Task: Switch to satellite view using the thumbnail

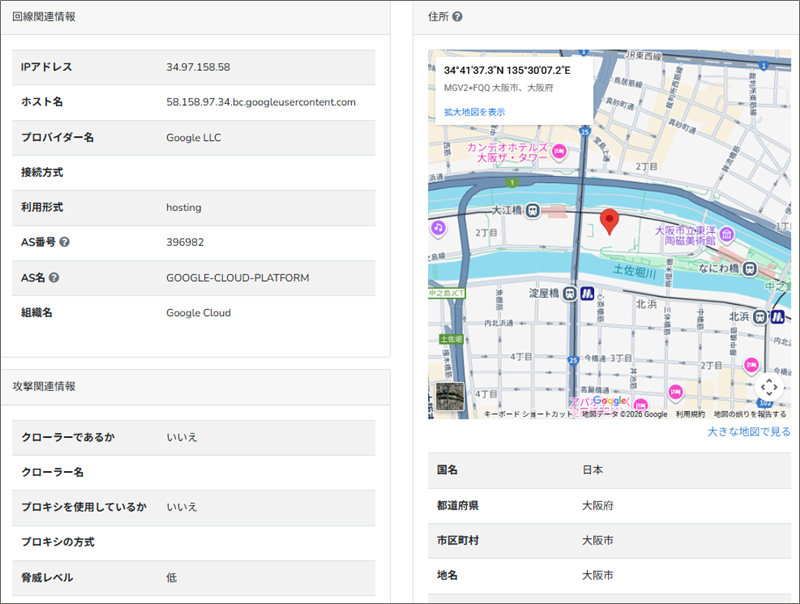Action: 450,396
